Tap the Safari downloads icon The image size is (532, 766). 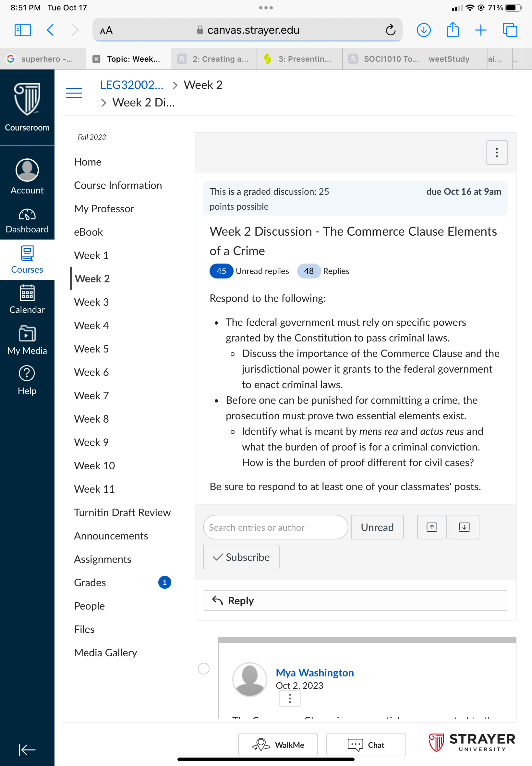[x=423, y=30]
